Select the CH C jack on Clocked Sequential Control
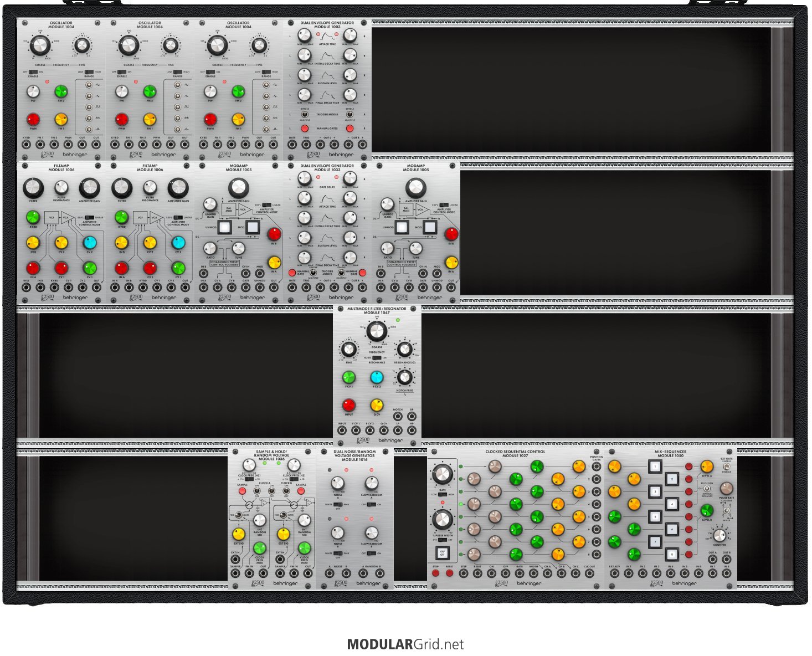This screenshot has height=656, width=812. point(575,573)
